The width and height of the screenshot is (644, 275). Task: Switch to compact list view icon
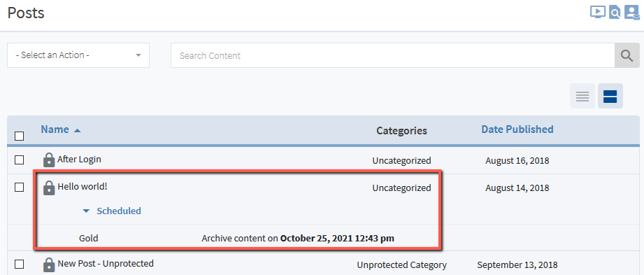tap(582, 96)
